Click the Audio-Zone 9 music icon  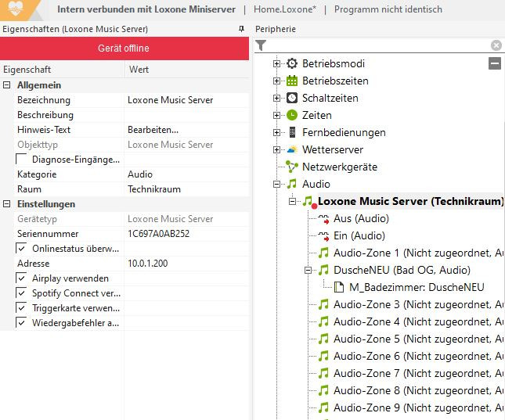tap(323, 407)
